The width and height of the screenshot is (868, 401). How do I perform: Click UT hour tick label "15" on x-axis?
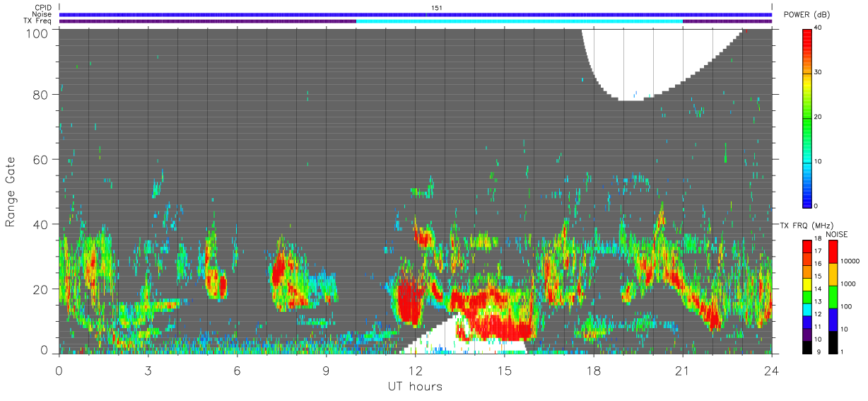[x=504, y=370]
